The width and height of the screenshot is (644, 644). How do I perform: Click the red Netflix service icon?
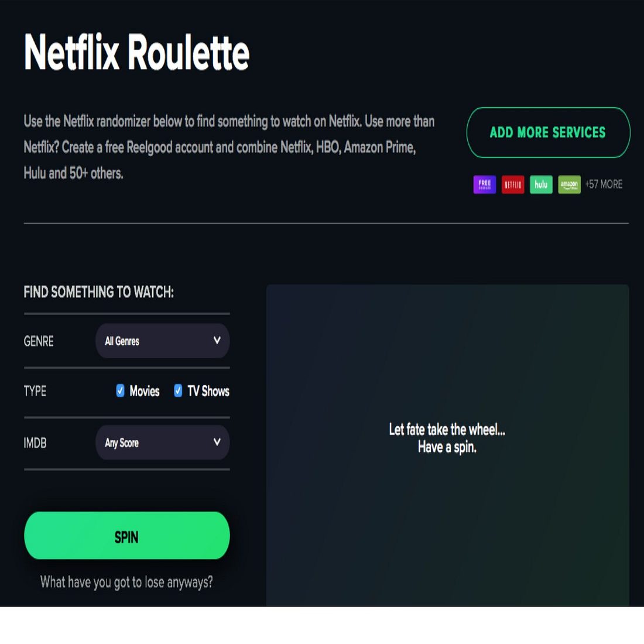(x=513, y=184)
